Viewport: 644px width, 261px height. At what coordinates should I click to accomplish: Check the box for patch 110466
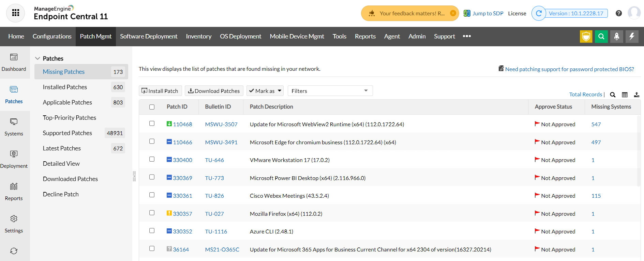tap(152, 141)
